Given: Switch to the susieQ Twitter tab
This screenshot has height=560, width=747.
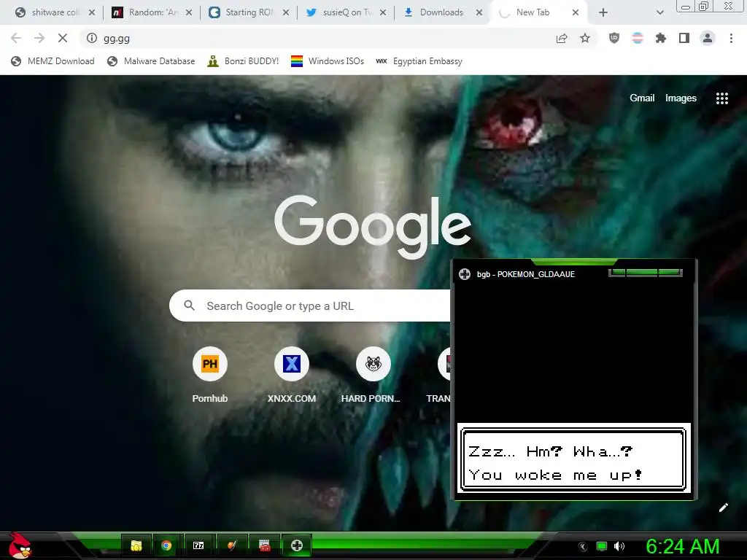Looking at the screenshot, I should point(345,13).
